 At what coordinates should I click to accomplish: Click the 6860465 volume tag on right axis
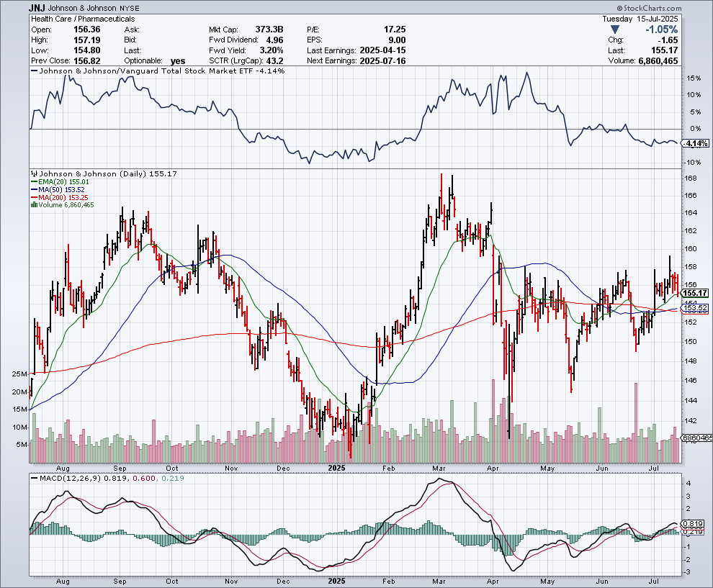pyautogui.click(x=696, y=438)
